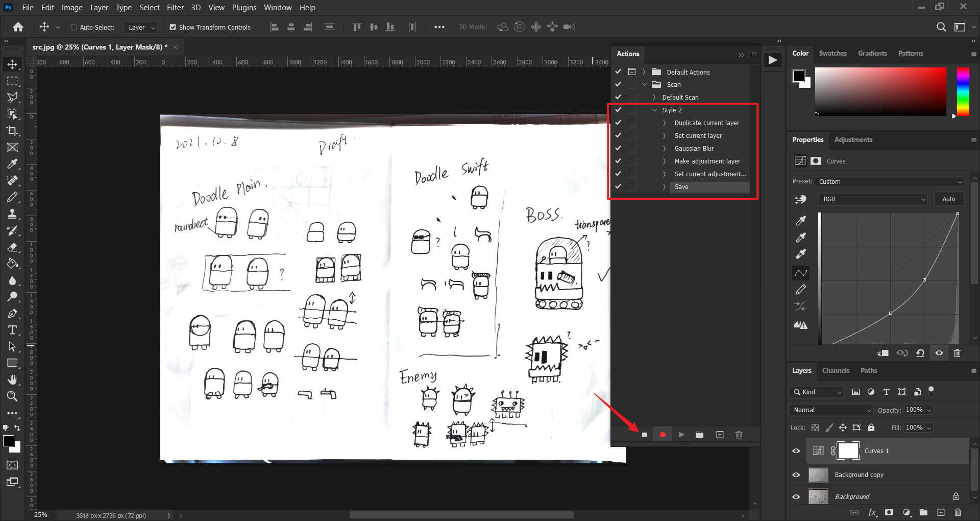Click the red Begin Recording button
The height and width of the screenshot is (521, 980).
point(663,435)
